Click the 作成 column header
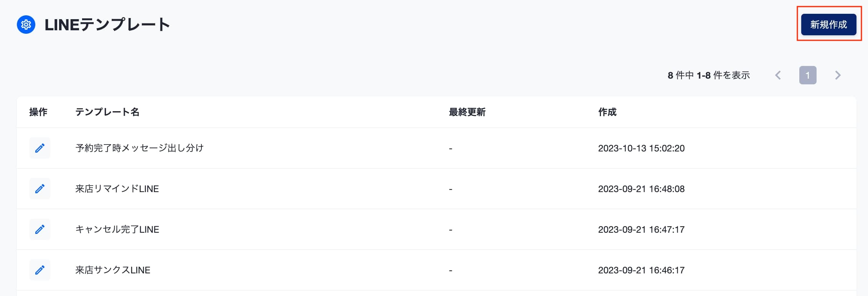This screenshot has height=296, width=868. [x=607, y=112]
